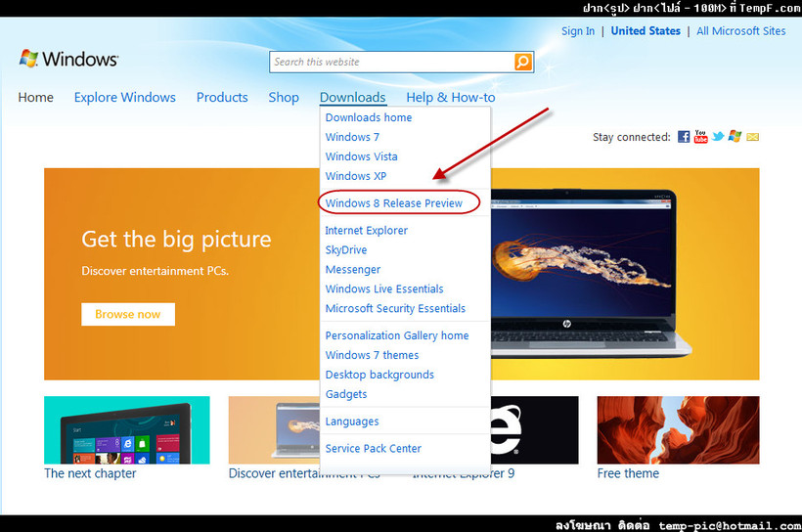Viewport: 802px width, 532px height.
Task: Select Microsoft Security Essentials
Action: tap(395, 308)
